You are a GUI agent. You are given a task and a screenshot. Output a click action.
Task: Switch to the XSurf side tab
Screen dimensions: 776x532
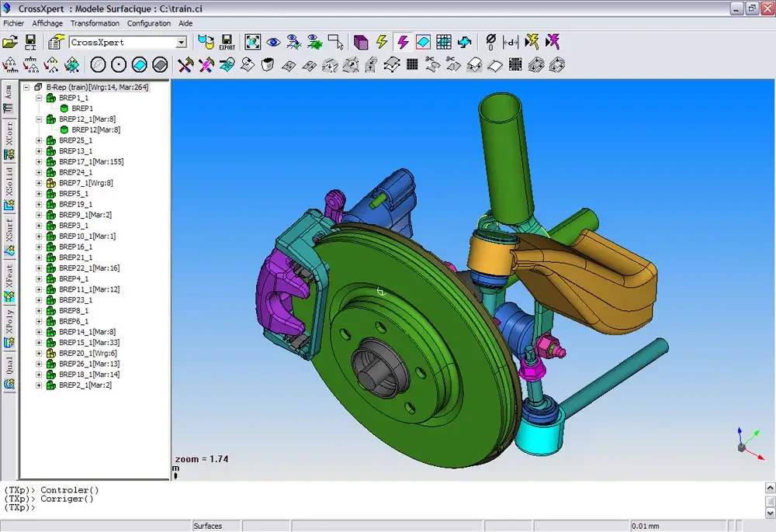coord(9,237)
